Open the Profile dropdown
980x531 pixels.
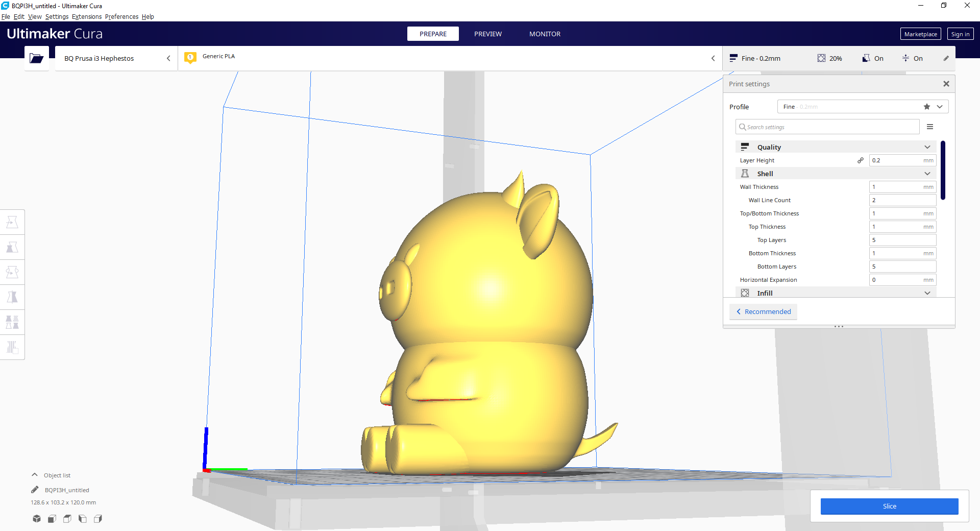tap(939, 106)
